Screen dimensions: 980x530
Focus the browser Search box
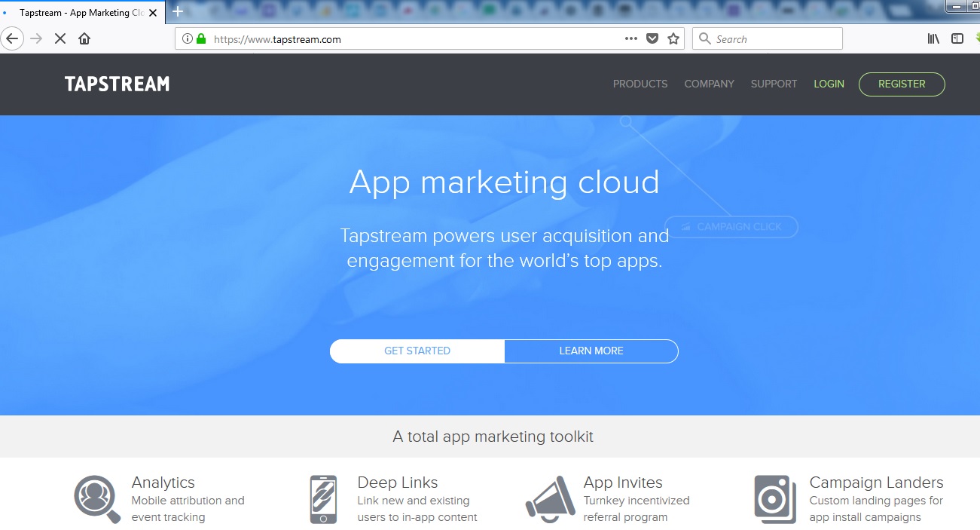pyautogui.click(x=767, y=38)
